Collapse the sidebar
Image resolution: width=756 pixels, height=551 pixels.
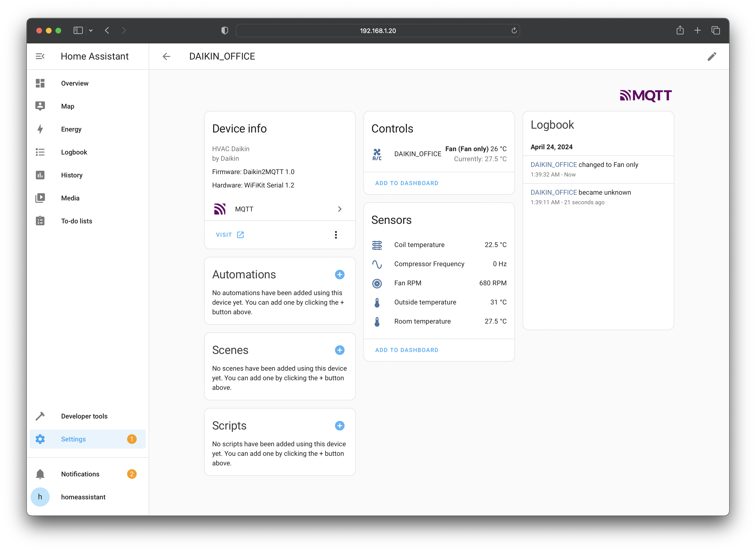tap(40, 56)
